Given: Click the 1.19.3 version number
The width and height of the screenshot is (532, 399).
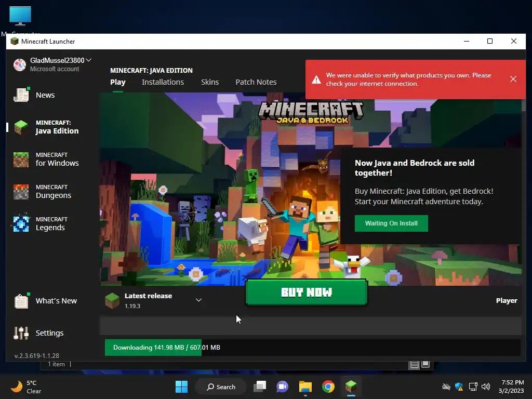Looking at the screenshot, I should pos(132,306).
